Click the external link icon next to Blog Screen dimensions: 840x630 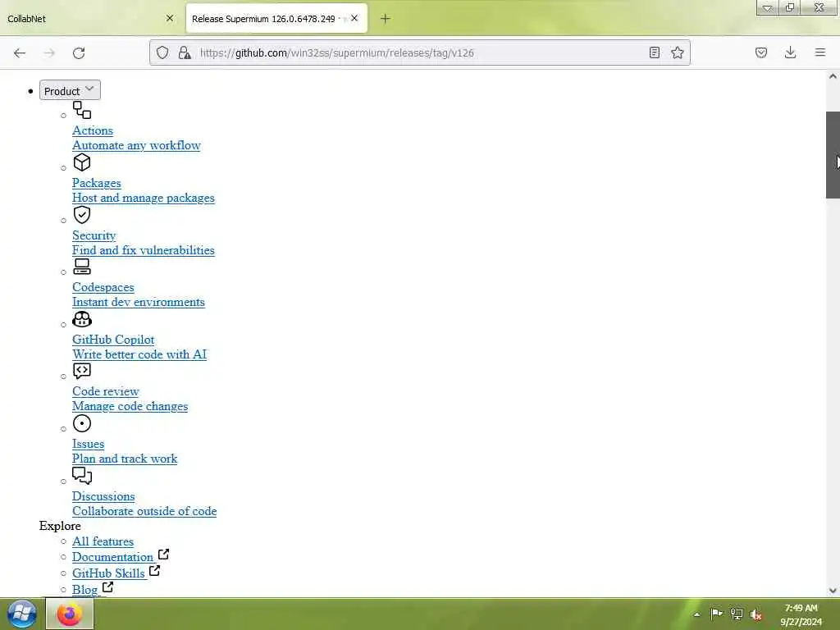coord(107,587)
